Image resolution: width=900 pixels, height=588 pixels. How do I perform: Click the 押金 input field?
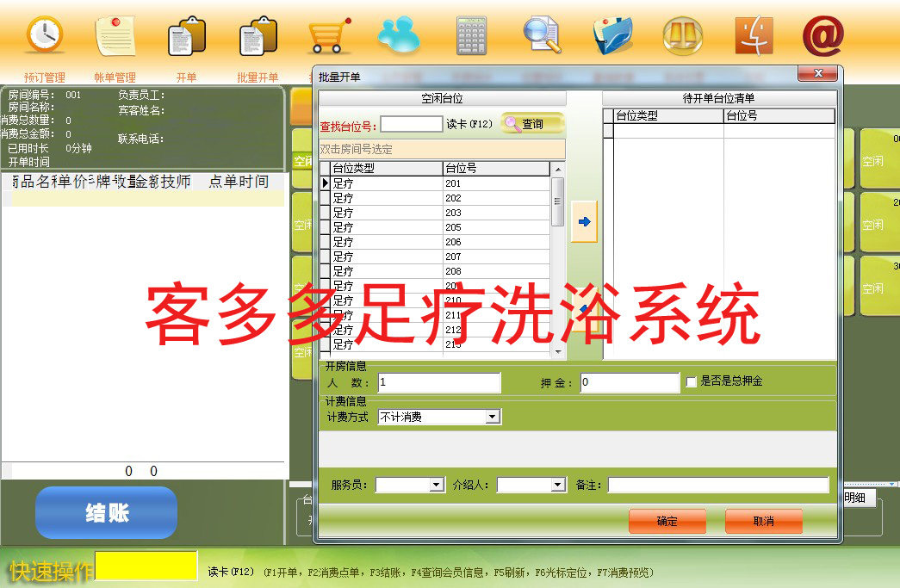click(x=630, y=382)
